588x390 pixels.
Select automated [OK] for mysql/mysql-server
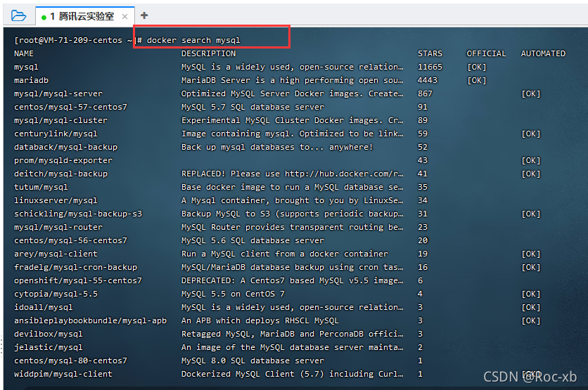(x=531, y=93)
